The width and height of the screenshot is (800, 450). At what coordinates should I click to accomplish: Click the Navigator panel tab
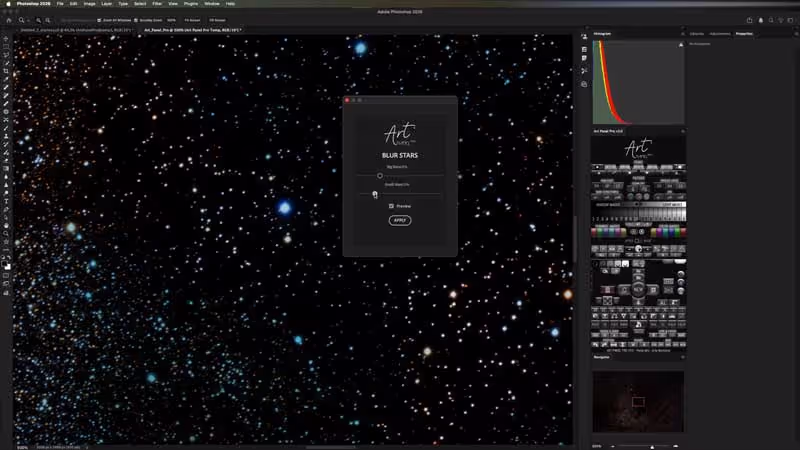tap(602, 357)
